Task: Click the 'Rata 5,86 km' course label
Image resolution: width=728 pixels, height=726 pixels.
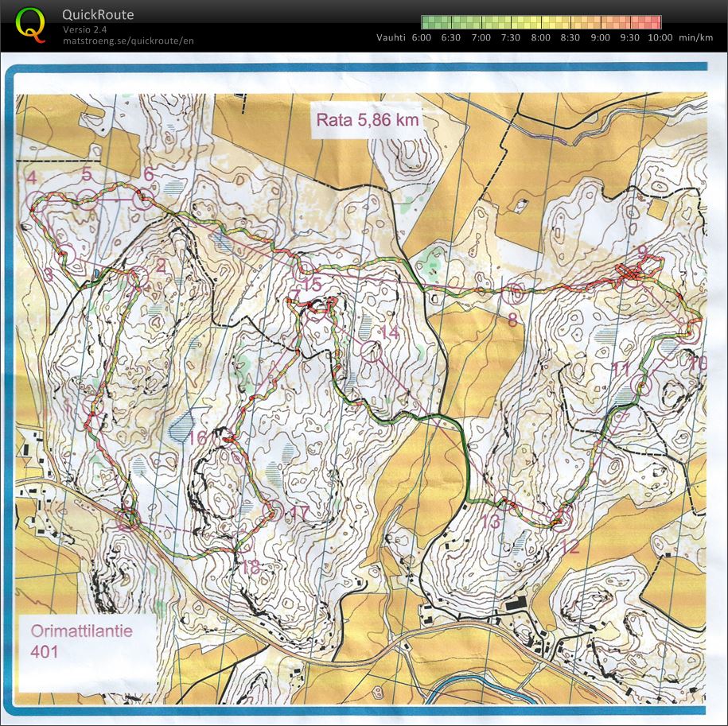Action: coord(368,120)
